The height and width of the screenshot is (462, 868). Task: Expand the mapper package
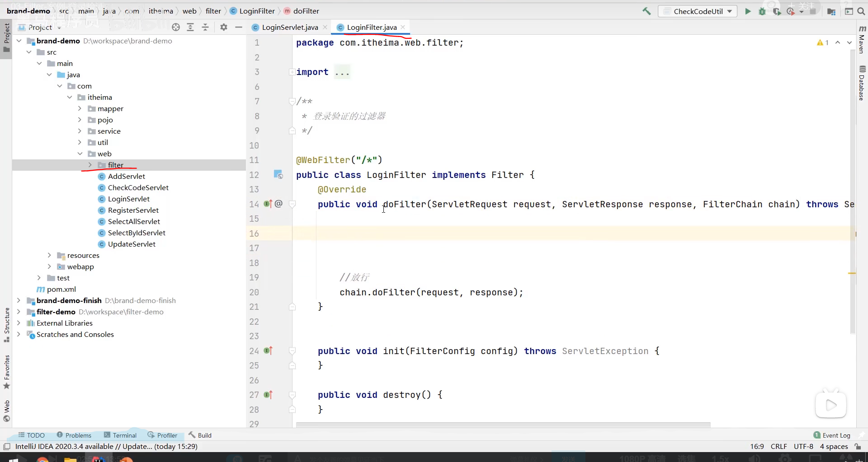point(80,108)
